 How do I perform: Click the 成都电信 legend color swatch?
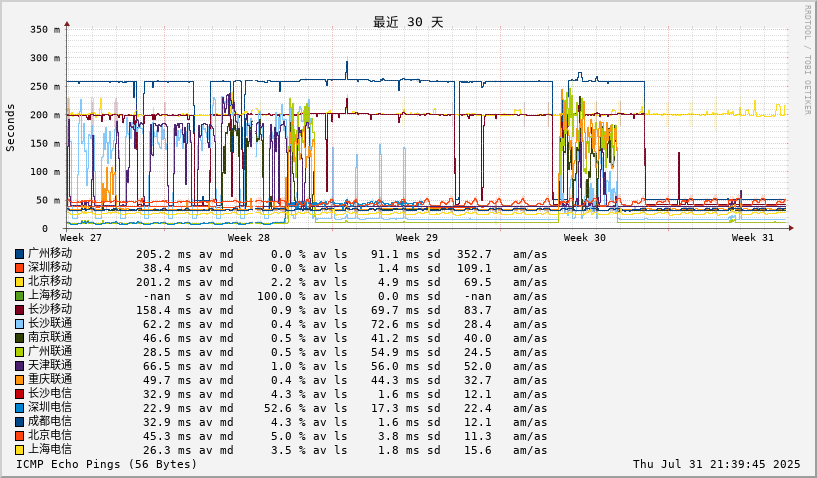tap(19, 423)
